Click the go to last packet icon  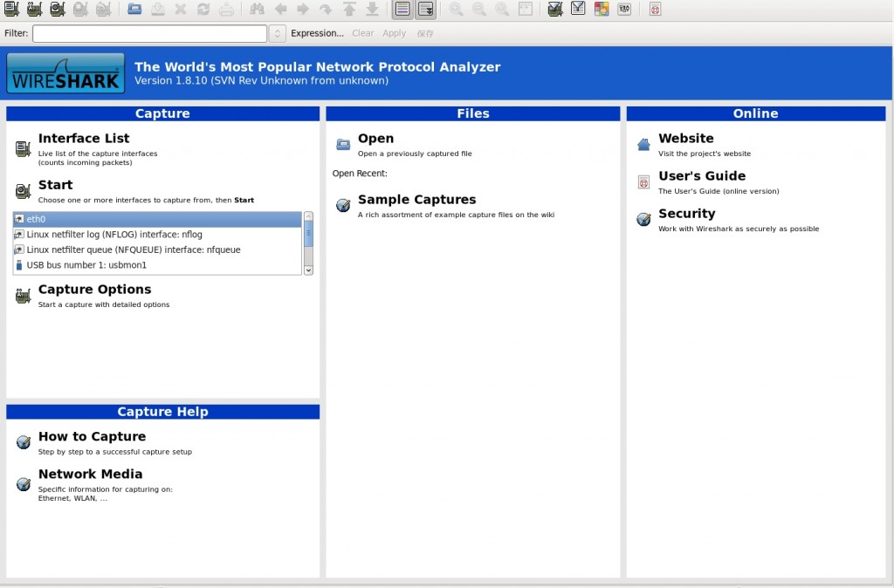pyautogui.click(x=372, y=9)
